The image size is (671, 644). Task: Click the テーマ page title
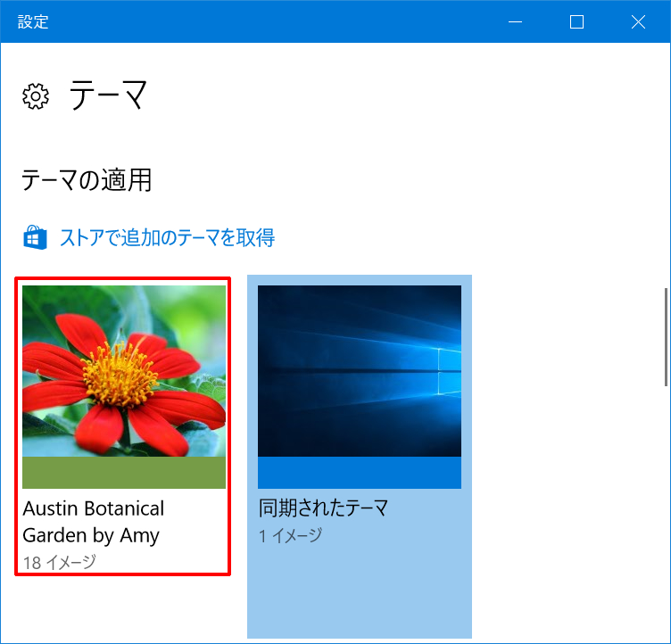pyautogui.click(x=108, y=95)
